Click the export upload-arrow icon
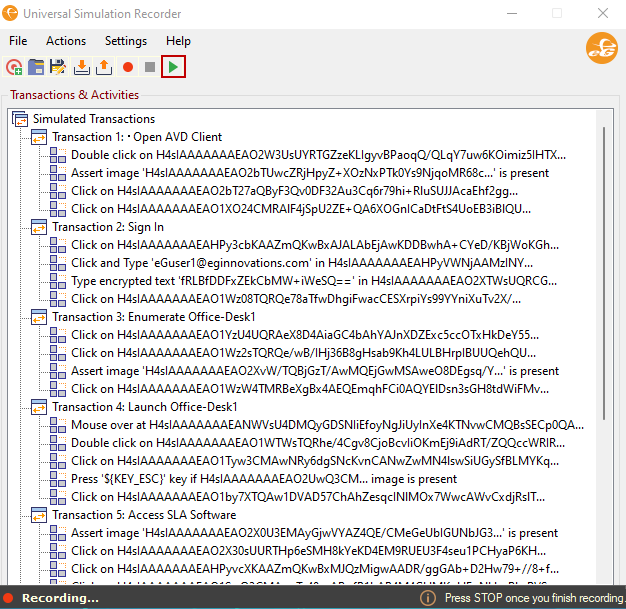The height and width of the screenshot is (609, 626). 104,67
